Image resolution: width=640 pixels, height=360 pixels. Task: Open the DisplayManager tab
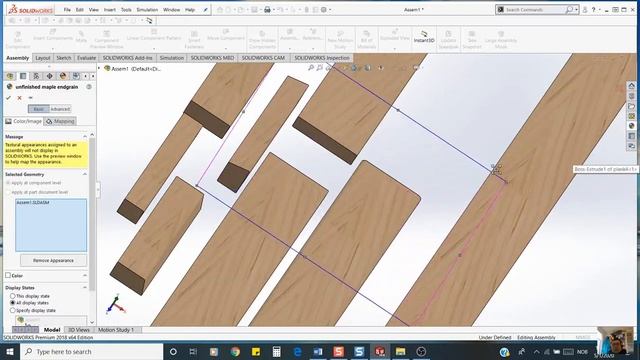pos(62,76)
